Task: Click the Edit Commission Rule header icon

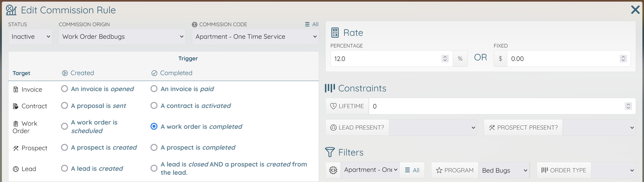Action: pyautogui.click(x=11, y=10)
